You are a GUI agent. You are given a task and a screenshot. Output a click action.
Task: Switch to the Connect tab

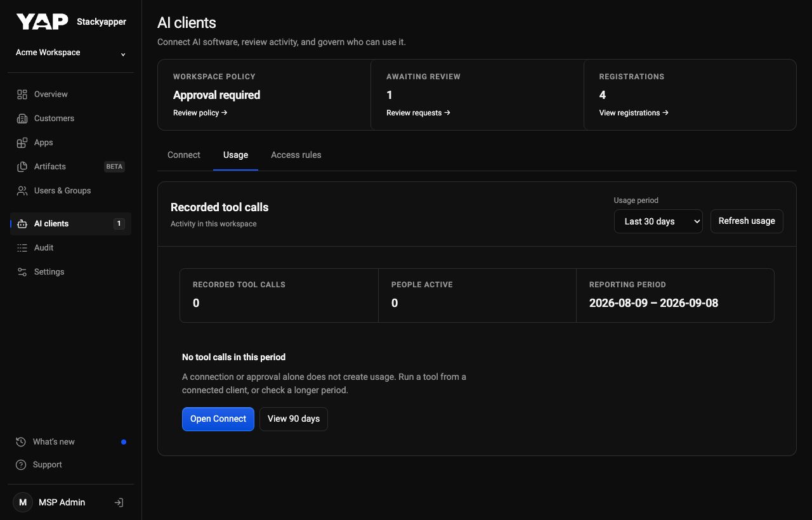click(x=184, y=155)
